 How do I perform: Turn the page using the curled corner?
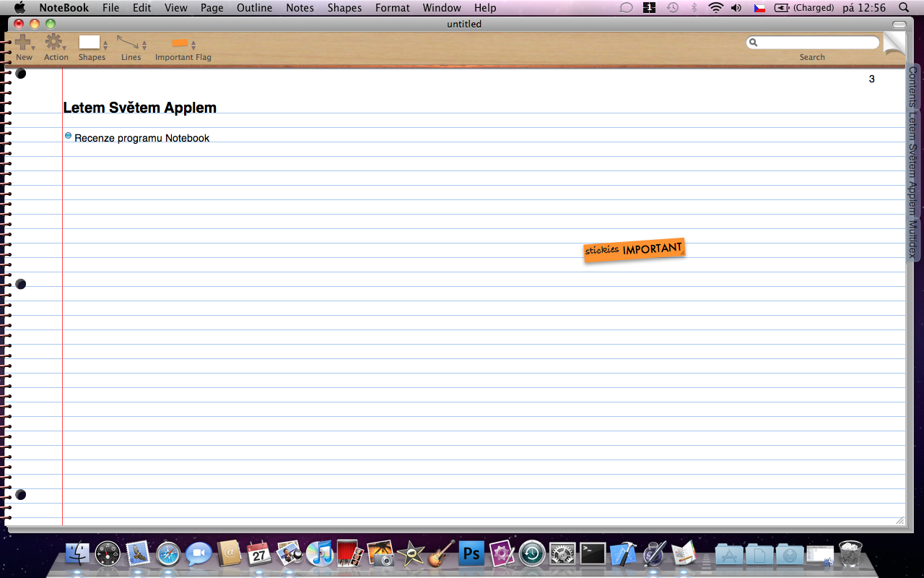(x=894, y=44)
